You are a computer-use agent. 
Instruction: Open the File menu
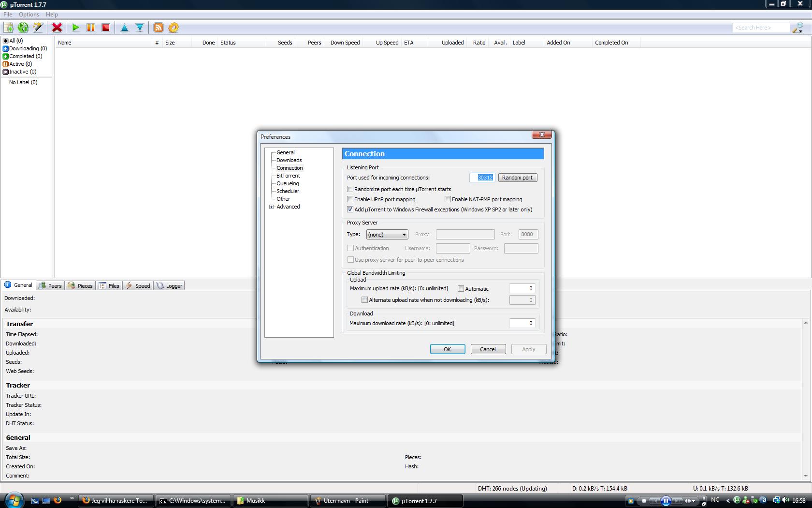tap(8, 15)
